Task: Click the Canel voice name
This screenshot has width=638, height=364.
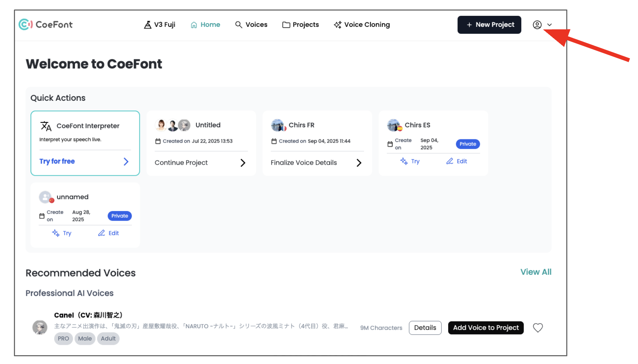Action: 88,315
